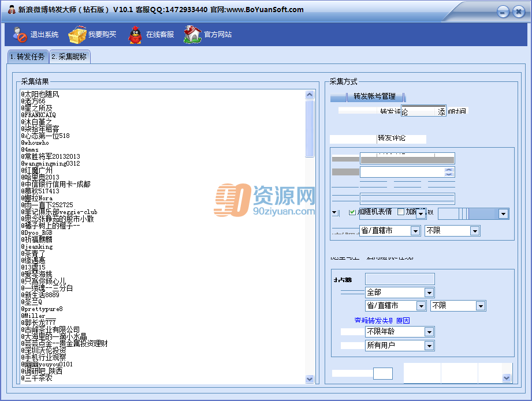Viewport: 532px width, 401px height.
Task: Open the blue combo box right of checkboxes
Action: point(503,214)
